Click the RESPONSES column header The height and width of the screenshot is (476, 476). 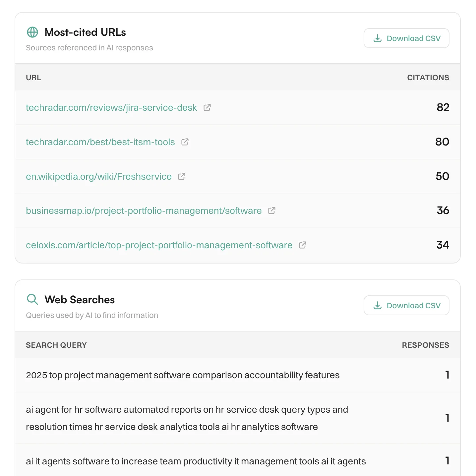(x=425, y=345)
